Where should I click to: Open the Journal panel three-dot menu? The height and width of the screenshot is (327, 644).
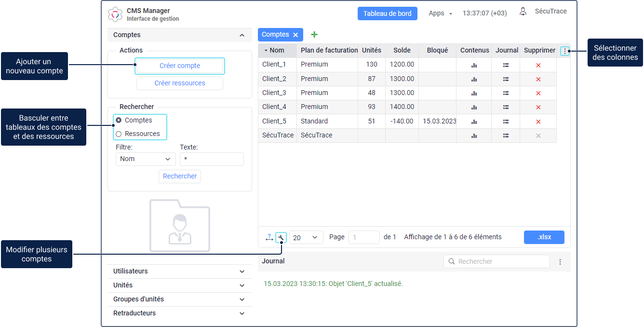click(560, 262)
